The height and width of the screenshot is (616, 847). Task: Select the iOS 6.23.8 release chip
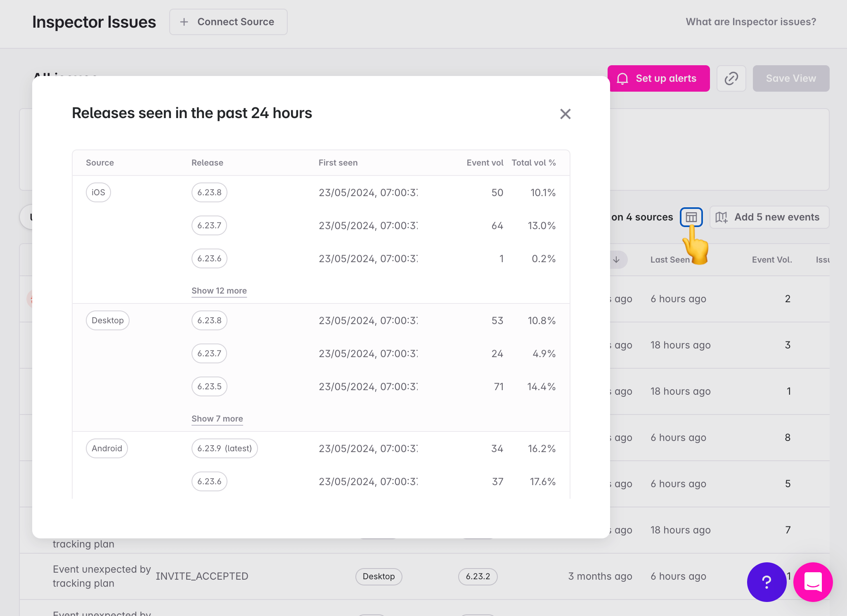tap(209, 192)
